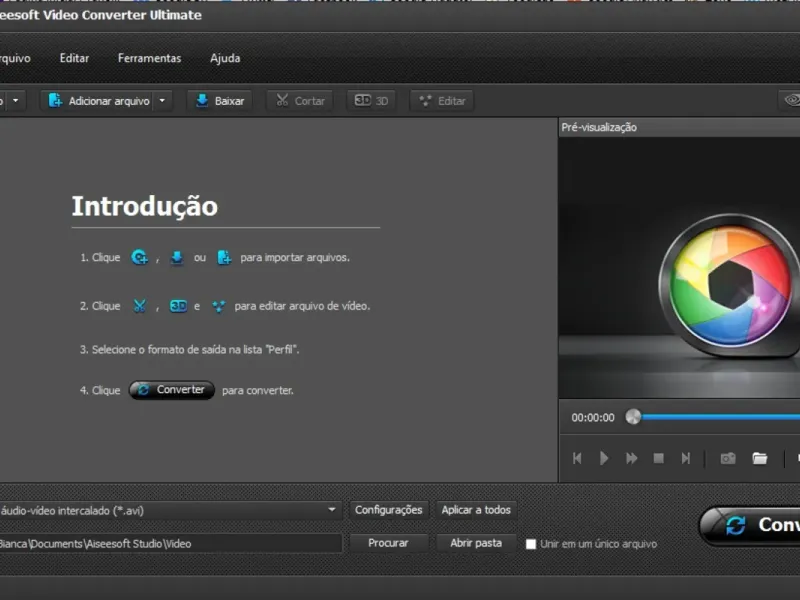Expand the dropdown arrow at toolbar's left edge
Viewport: 800px width, 600px height.
[16, 101]
